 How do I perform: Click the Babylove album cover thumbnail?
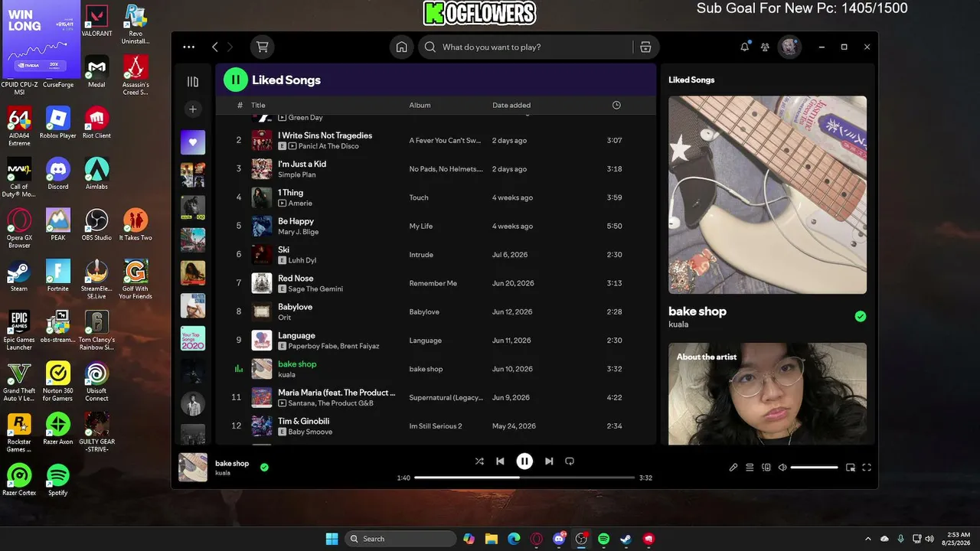click(262, 311)
